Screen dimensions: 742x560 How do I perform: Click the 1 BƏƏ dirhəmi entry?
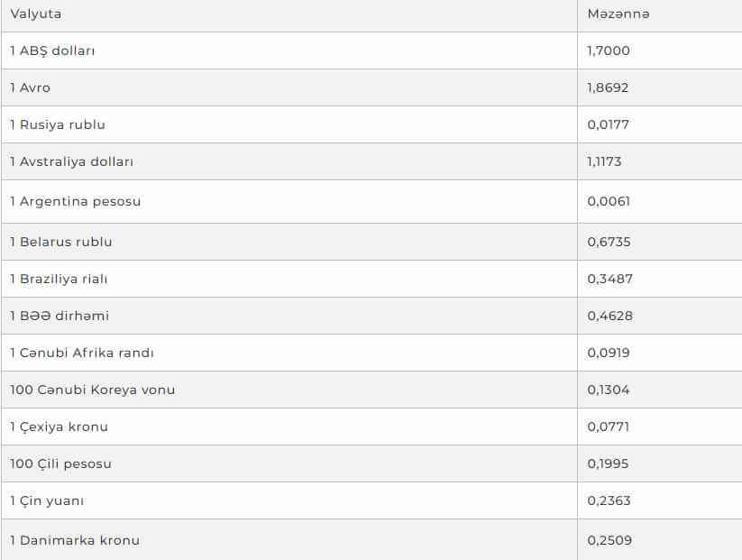click(60, 316)
